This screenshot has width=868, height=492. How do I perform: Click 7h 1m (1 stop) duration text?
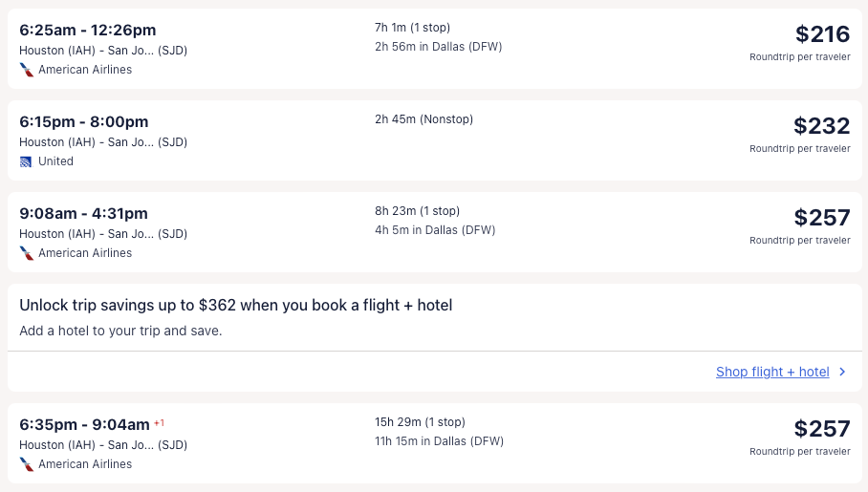(412, 28)
